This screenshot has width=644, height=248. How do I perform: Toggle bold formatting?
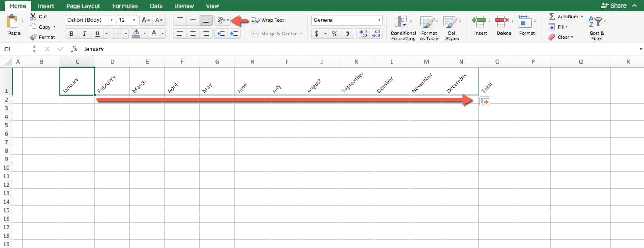(72, 34)
